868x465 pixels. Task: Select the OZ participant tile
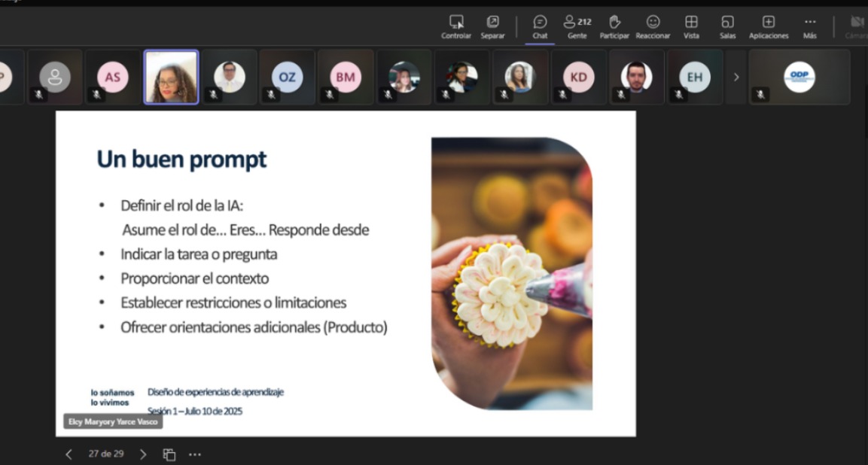(x=288, y=77)
